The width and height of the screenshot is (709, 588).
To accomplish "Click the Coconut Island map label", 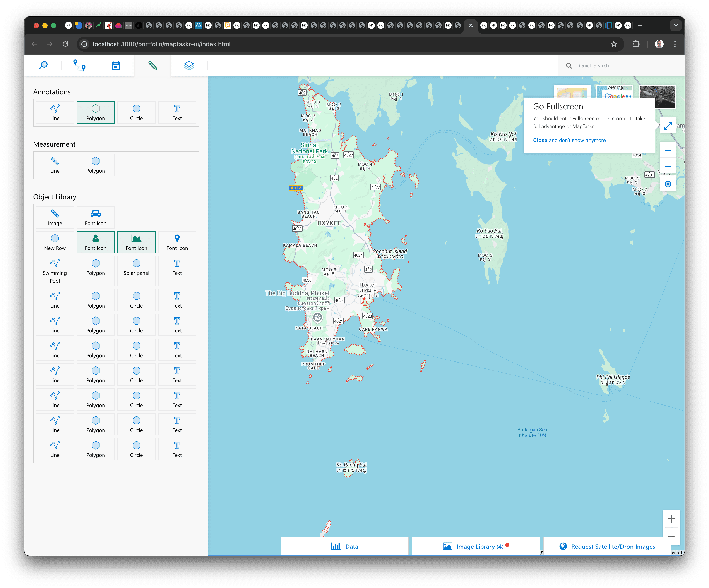I will pos(390,254).
